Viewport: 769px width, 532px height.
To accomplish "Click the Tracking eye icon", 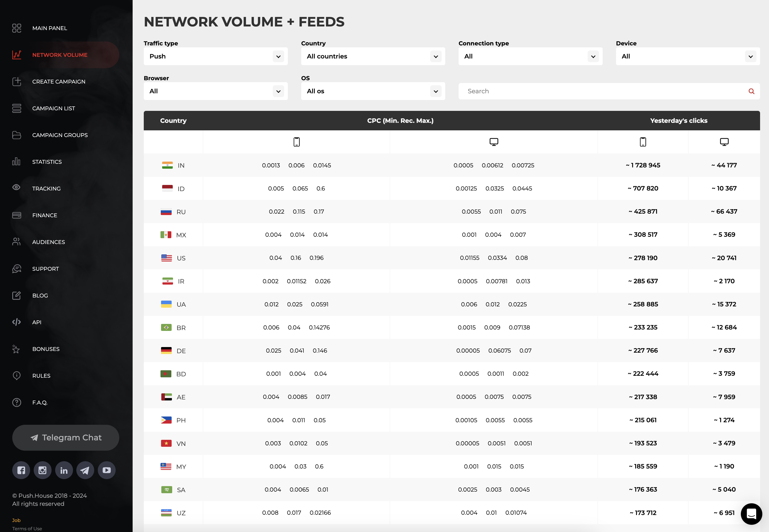I will pos(16,188).
